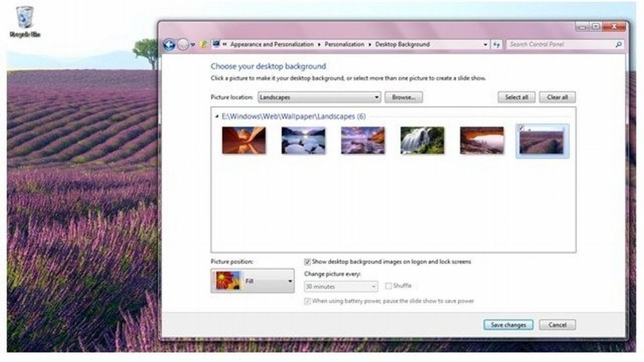
Task: Click Save changes
Action: point(508,324)
